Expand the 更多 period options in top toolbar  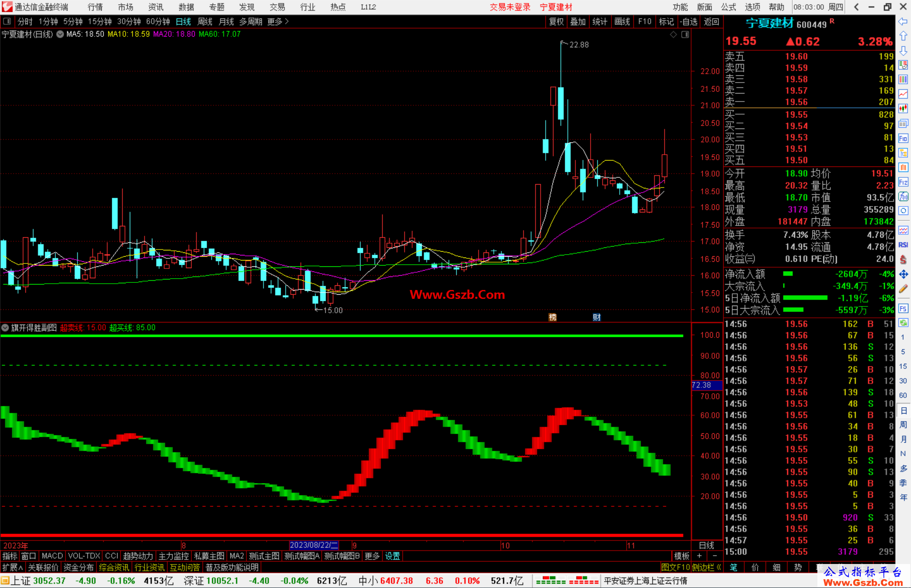[278, 21]
